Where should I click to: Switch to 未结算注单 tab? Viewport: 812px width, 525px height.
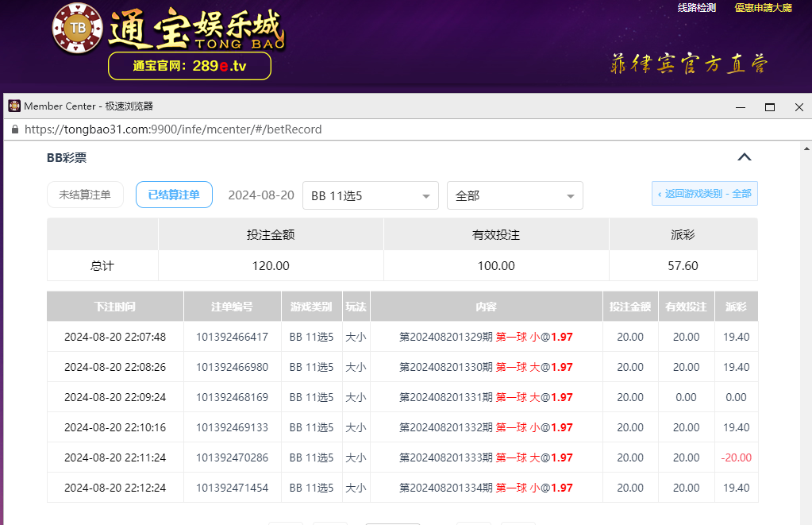[x=85, y=195]
